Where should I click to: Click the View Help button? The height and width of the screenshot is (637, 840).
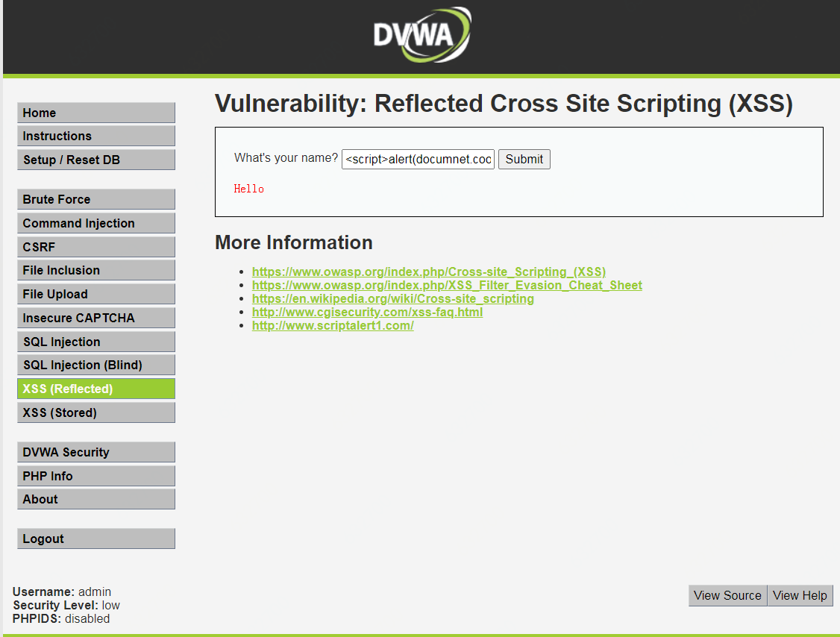(x=800, y=595)
